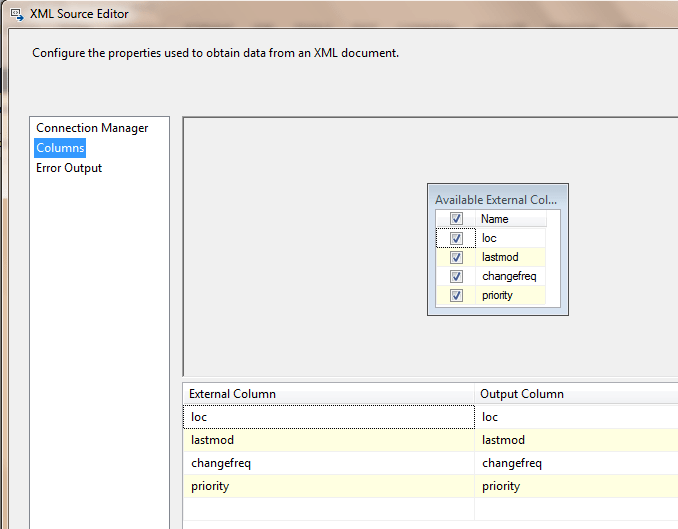
Task: Toggle the changefreq column checkbox
Action: 456,277
